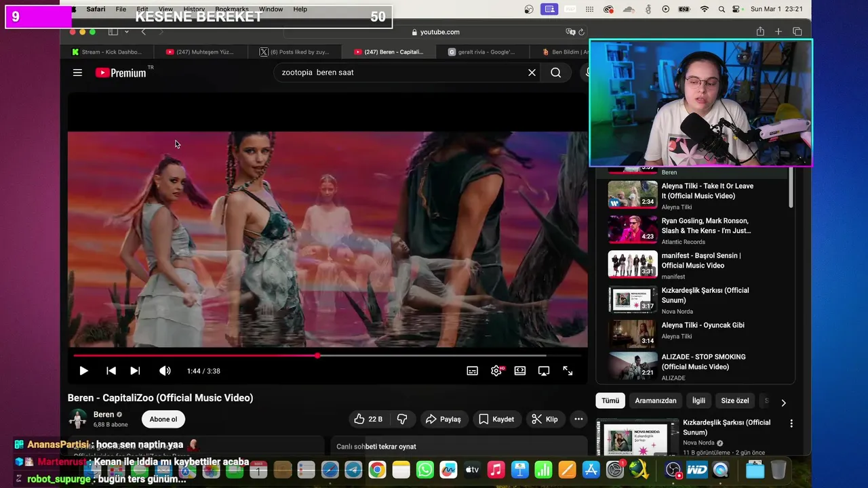868x488 pixels.
Task: Switch to theater mode
Action: (520, 371)
